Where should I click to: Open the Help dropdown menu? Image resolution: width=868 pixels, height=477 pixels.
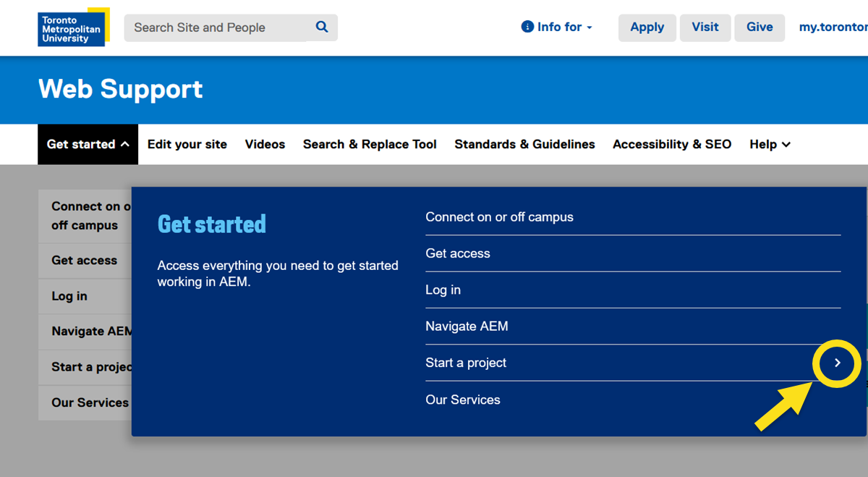(770, 144)
